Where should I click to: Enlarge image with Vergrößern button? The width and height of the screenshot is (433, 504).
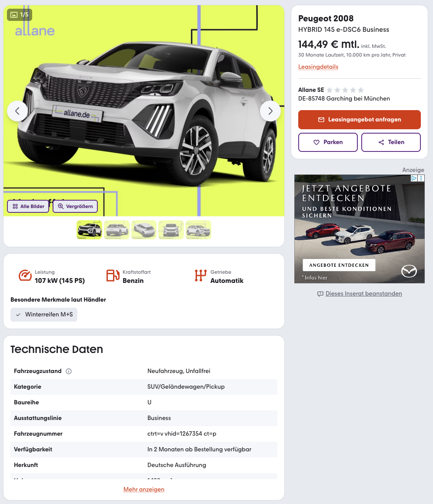pyautogui.click(x=75, y=206)
